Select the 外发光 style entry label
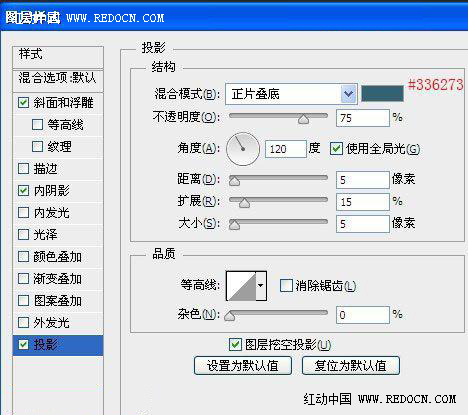The width and height of the screenshot is (468, 415). 51,323
